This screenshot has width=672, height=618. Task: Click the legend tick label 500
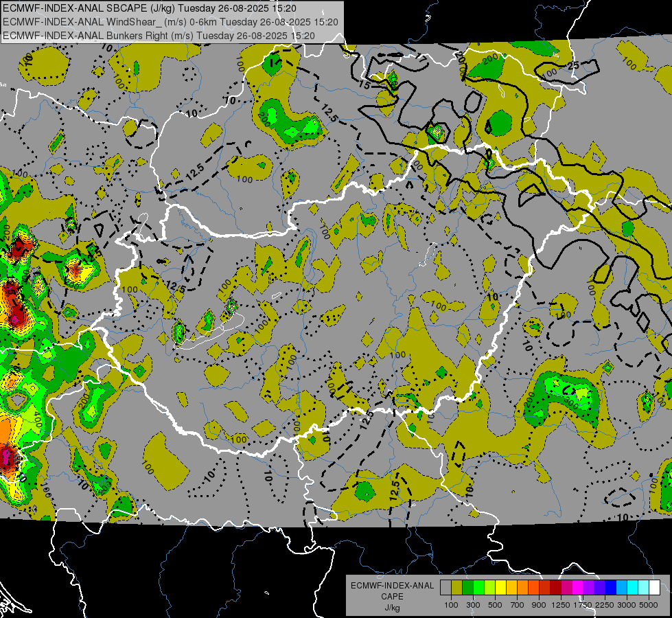click(495, 605)
